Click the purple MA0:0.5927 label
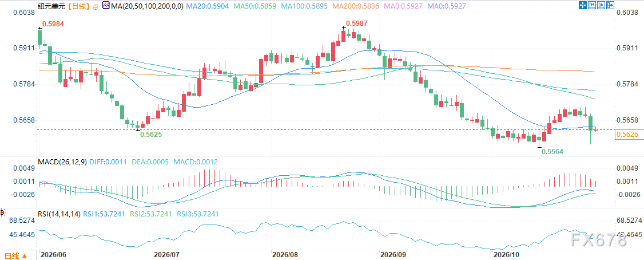 click(446, 6)
